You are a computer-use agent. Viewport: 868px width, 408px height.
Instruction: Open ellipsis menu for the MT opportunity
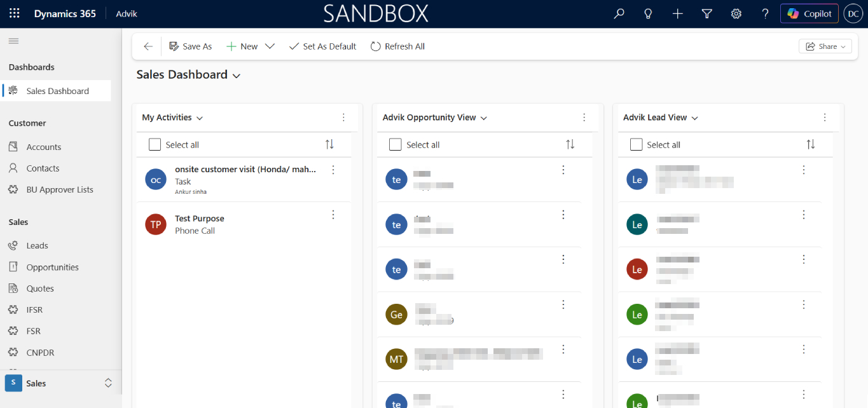(x=563, y=350)
